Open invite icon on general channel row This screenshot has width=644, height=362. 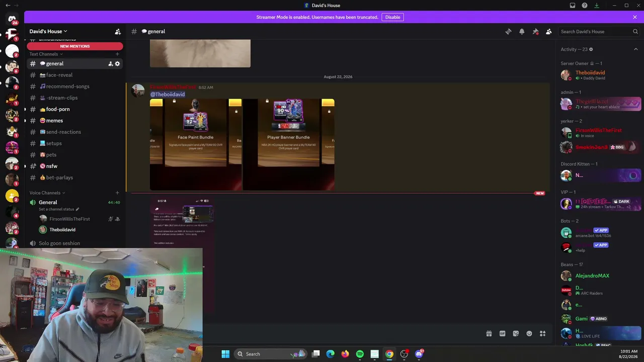pos(110,64)
